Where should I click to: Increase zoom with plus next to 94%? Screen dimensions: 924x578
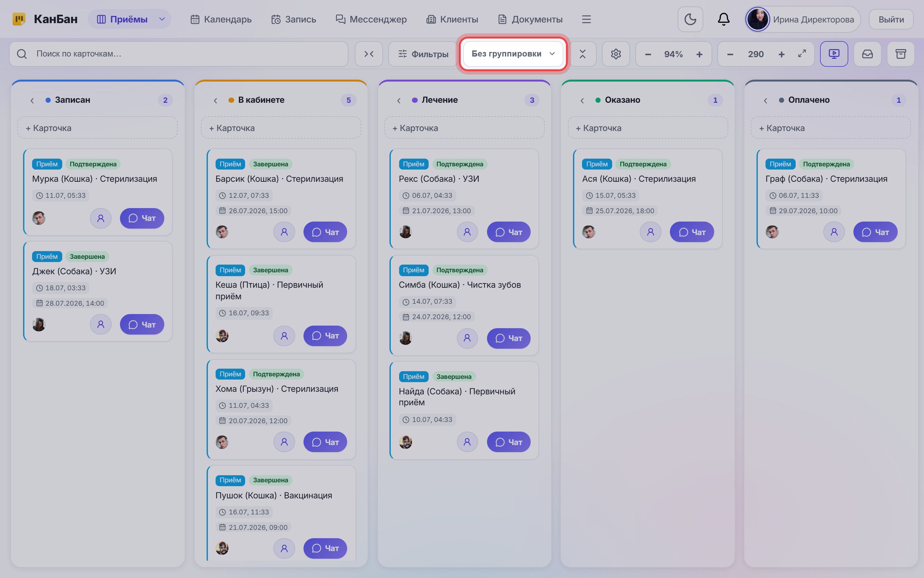click(x=699, y=54)
